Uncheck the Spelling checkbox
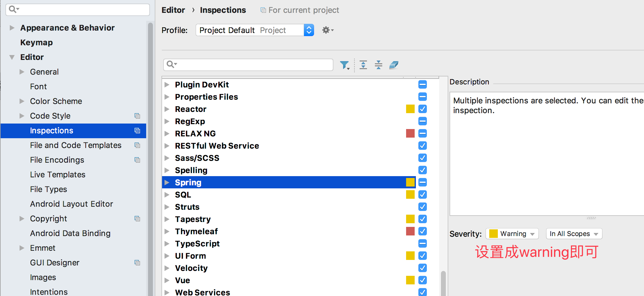The width and height of the screenshot is (644, 296). 423,170
